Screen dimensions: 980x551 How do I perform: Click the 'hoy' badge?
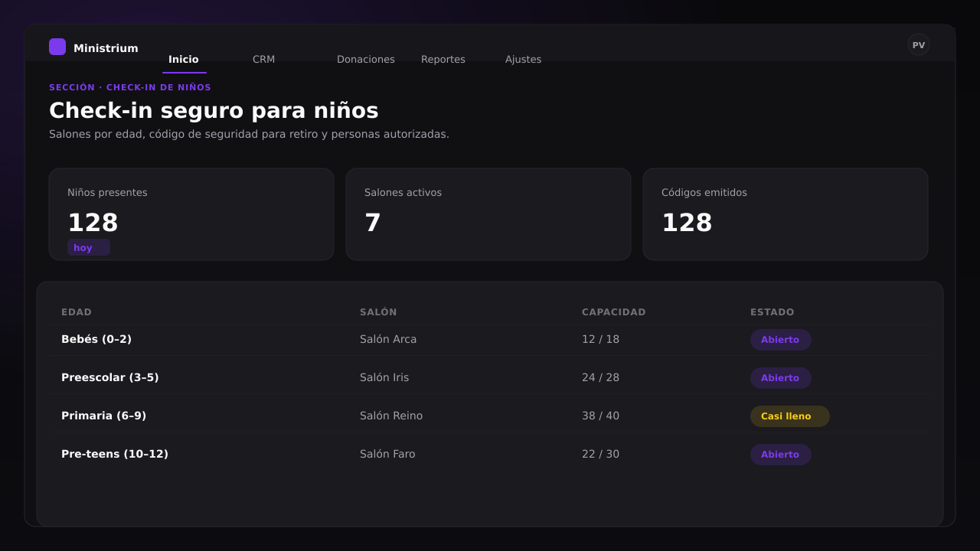89,247
